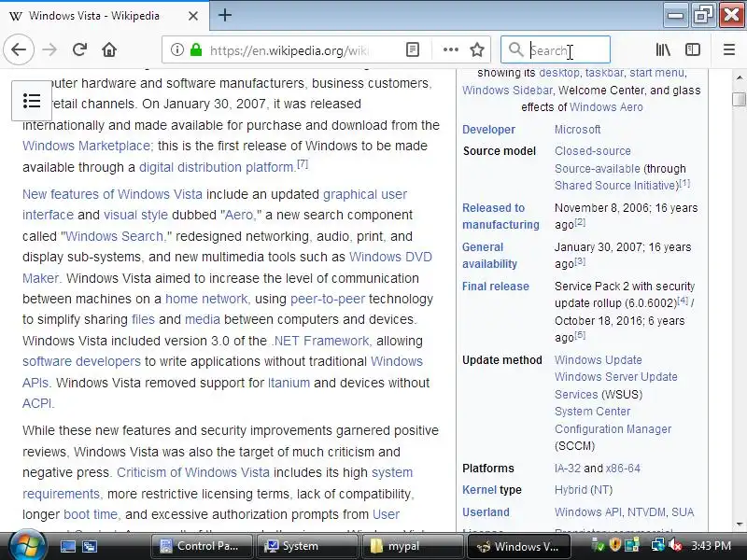The height and width of the screenshot is (560, 747).
Task: Open the browser home page
Action: point(109,49)
